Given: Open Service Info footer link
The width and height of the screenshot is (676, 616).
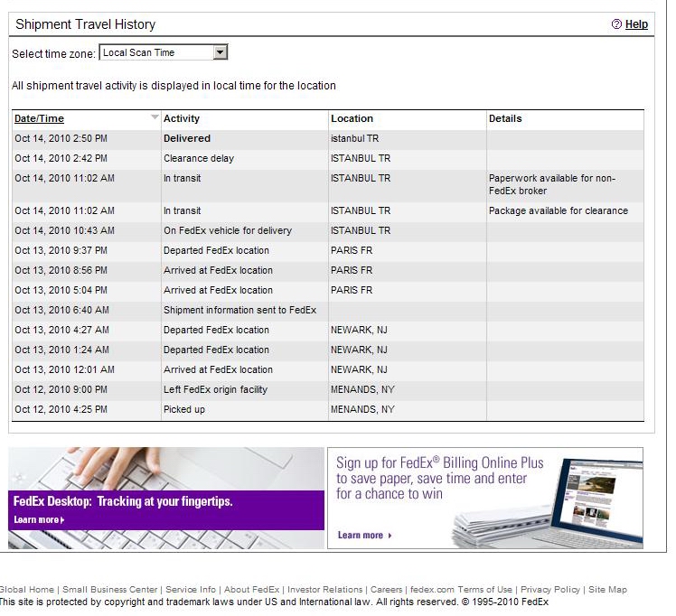Looking at the screenshot, I should pyautogui.click(x=191, y=589).
